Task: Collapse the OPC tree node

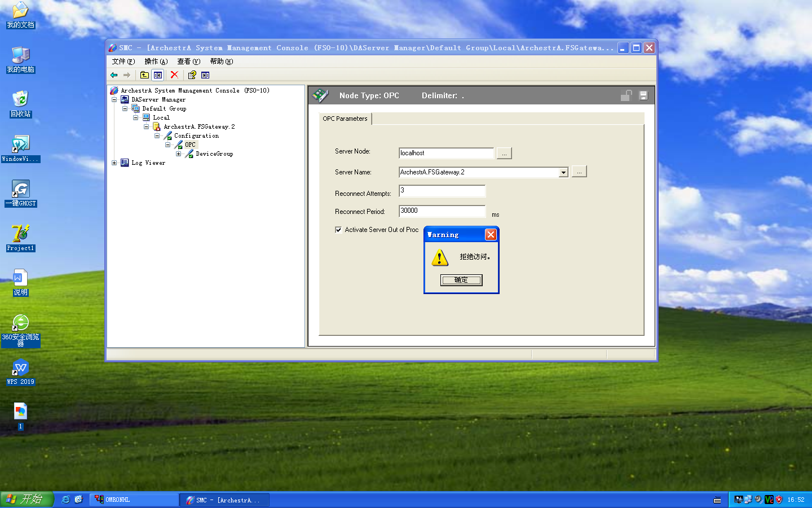Action: click(x=168, y=144)
